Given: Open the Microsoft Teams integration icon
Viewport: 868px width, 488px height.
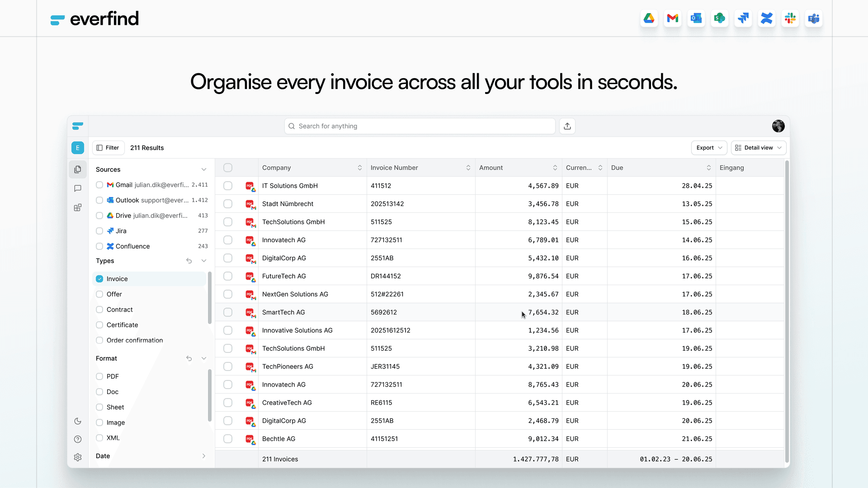Looking at the screenshot, I should coord(814,18).
